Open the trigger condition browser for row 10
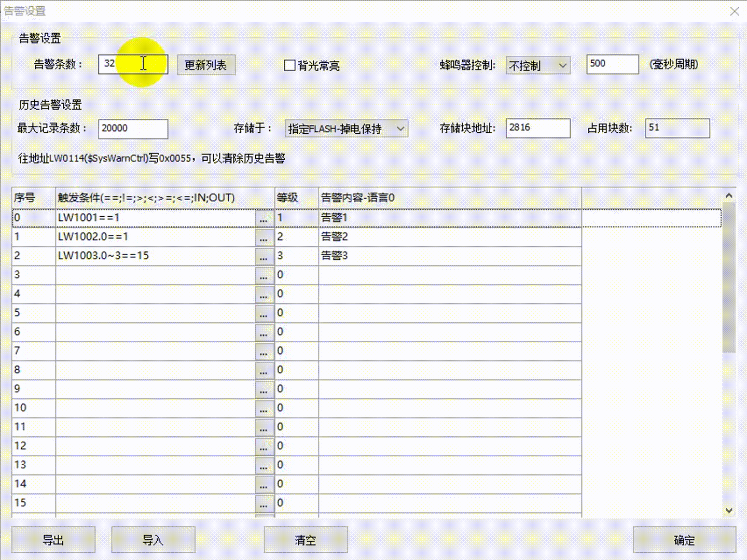The width and height of the screenshot is (747, 560). 264,409
